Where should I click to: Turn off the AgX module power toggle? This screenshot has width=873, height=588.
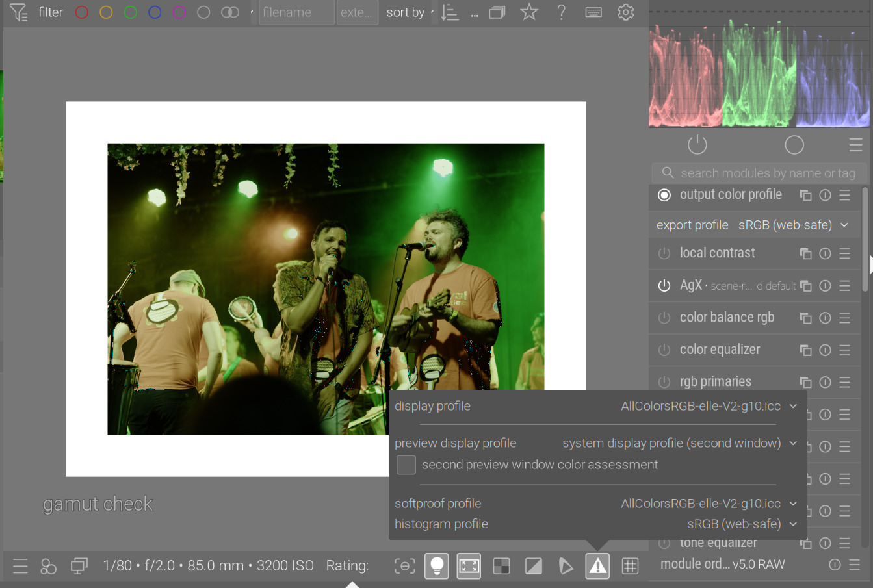[x=664, y=286]
